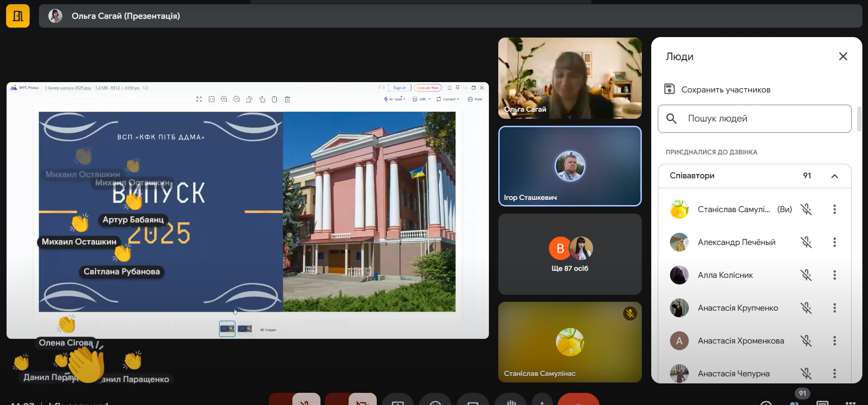Close the Люди side panel
Viewport: 868px width, 405px height.
point(843,56)
